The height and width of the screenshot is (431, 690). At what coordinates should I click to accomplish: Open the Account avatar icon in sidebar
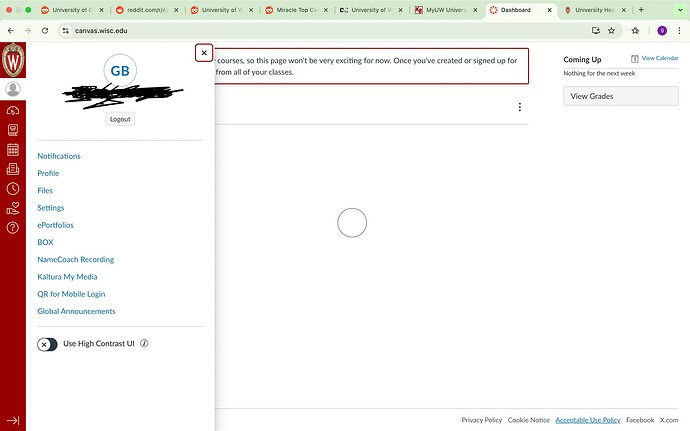tap(13, 89)
